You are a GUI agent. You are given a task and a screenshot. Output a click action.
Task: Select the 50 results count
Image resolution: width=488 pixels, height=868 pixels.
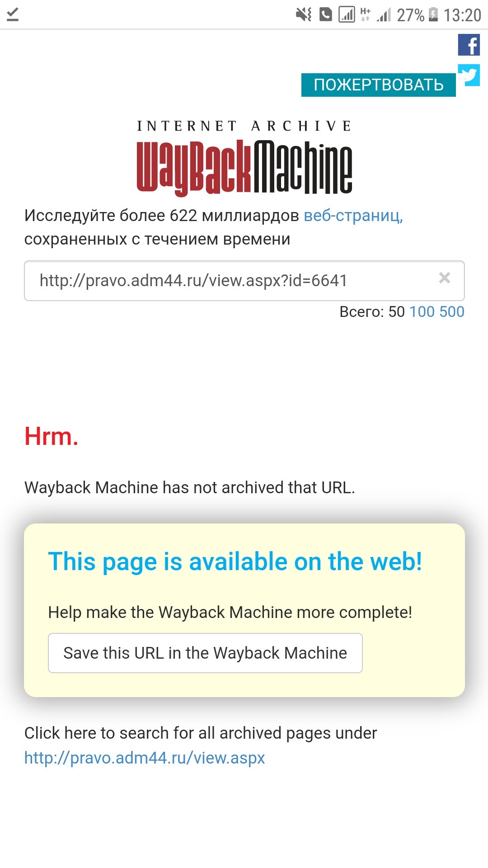(x=397, y=312)
